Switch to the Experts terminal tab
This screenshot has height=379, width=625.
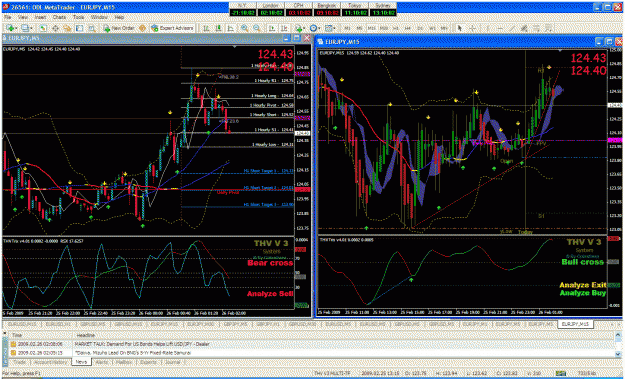pos(149,362)
